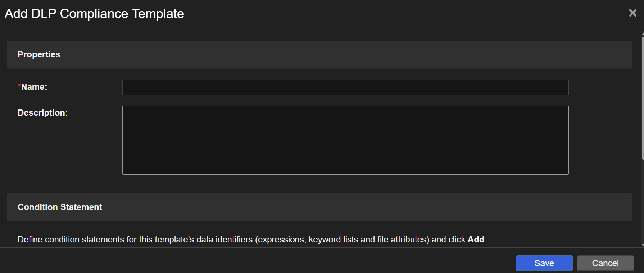
Task: Click the empty Condition Statement bar area
Action: [x=324, y=207]
